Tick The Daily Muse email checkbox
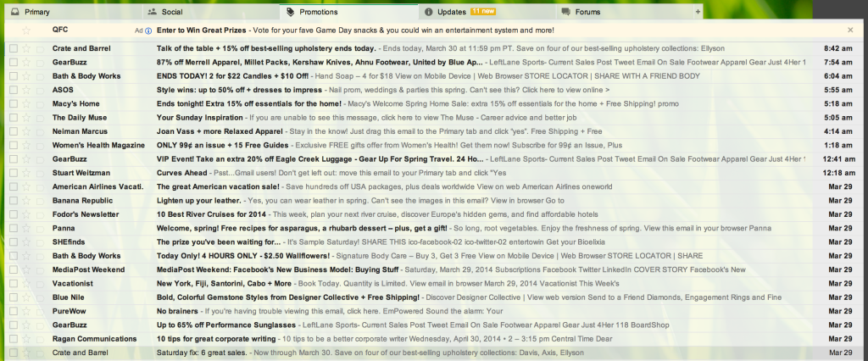The image size is (868, 361). pos(14,118)
